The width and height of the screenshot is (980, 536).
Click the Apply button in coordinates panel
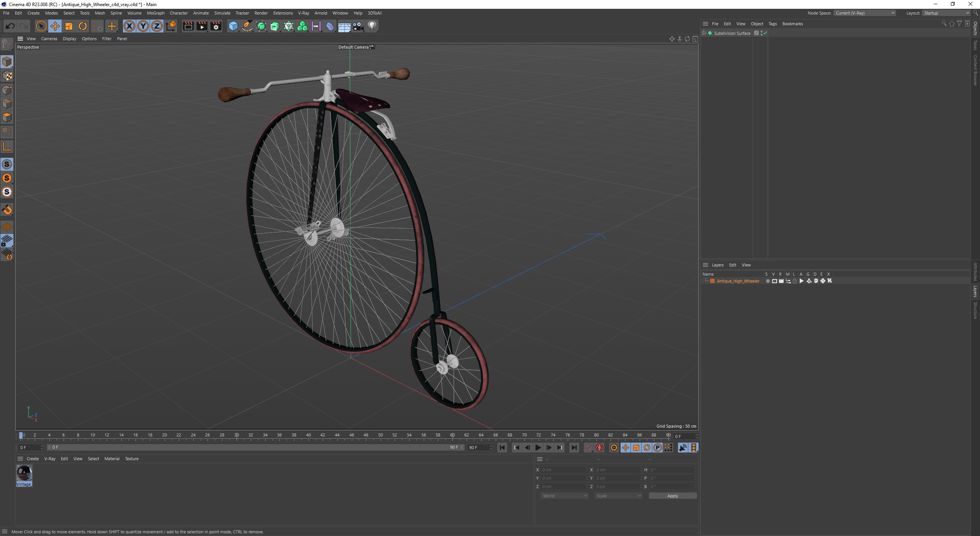(x=673, y=496)
